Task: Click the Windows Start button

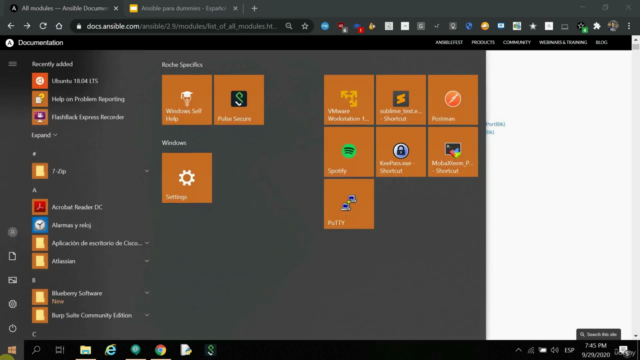Action: tap(12, 350)
